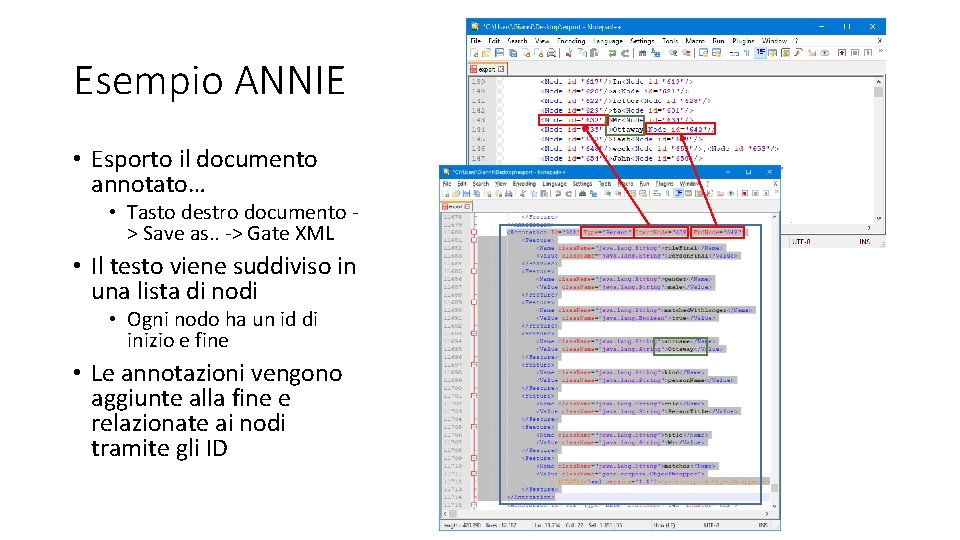960x540 pixels.
Task: Toggle Word Wrap in front Notepad++ toolbar
Action: pyautogui.click(x=656, y=193)
